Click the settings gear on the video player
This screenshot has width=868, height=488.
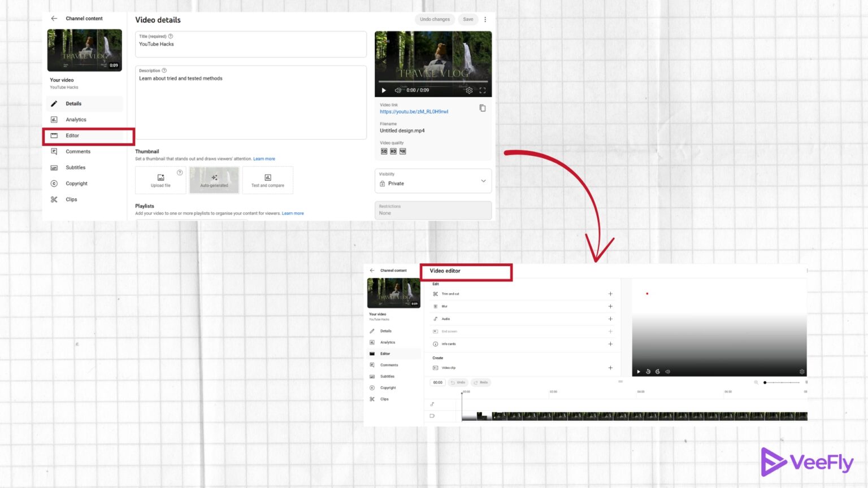tap(469, 90)
